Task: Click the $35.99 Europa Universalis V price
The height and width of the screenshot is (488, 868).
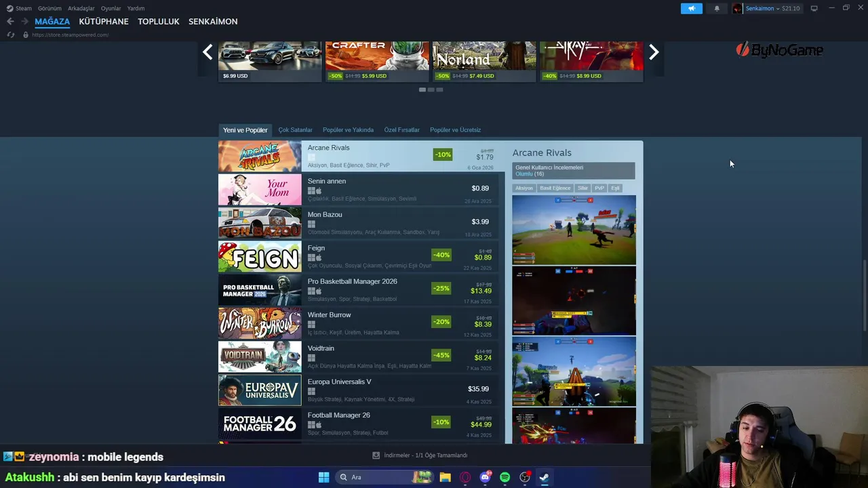Action: (478, 389)
